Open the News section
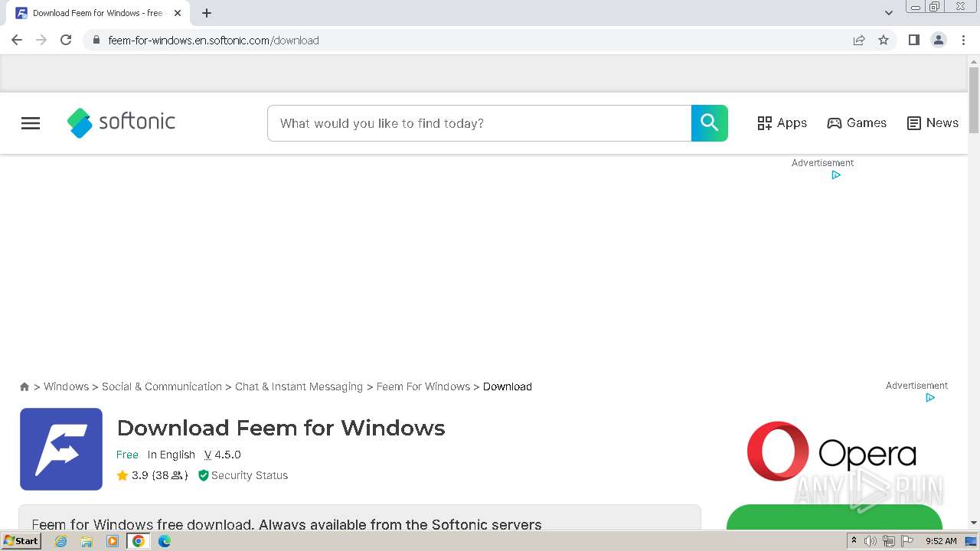Viewport: 980px width, 551px height. [x=933, y=123]
